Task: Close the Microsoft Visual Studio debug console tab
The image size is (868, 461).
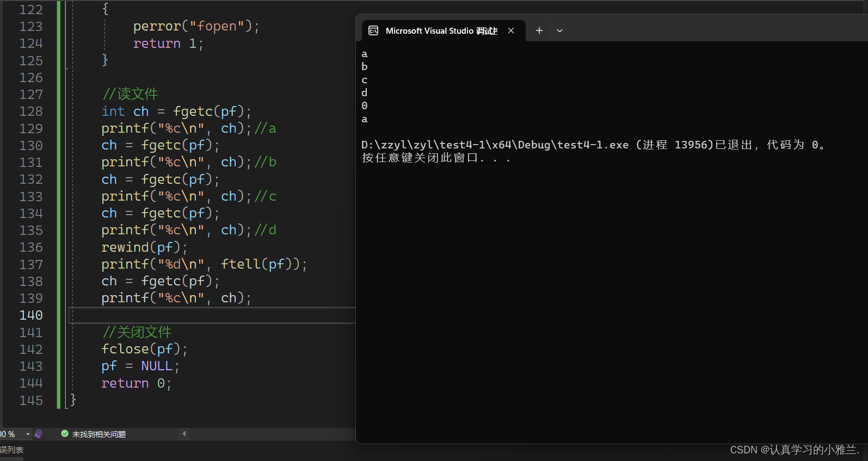Action: click(511, 31)
